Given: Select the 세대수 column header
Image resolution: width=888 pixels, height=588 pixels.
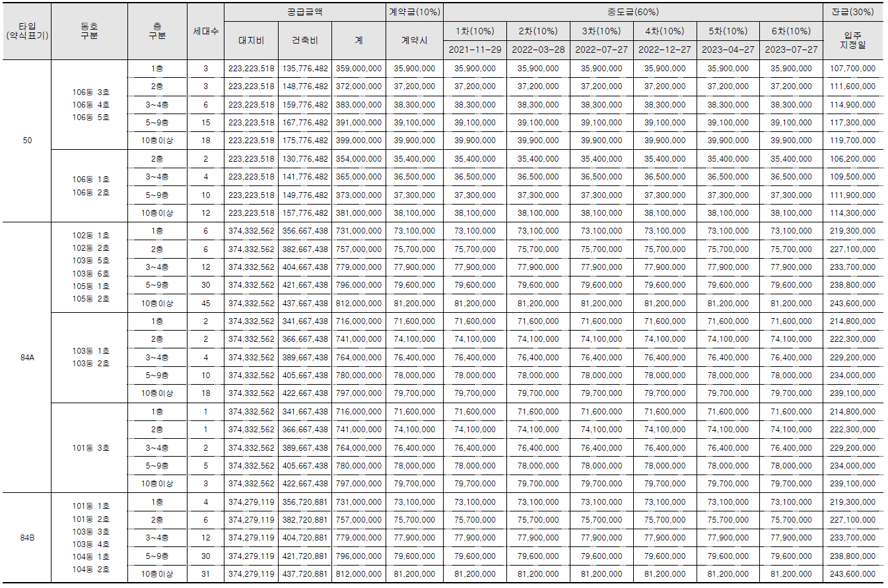Looking at the screenshot, I should [x=206, y=31].
